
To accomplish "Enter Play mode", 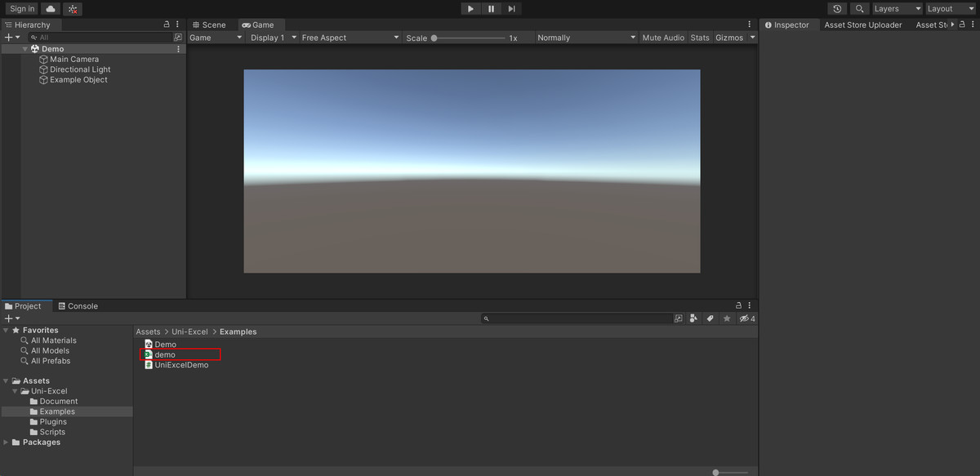I will 470,8.
